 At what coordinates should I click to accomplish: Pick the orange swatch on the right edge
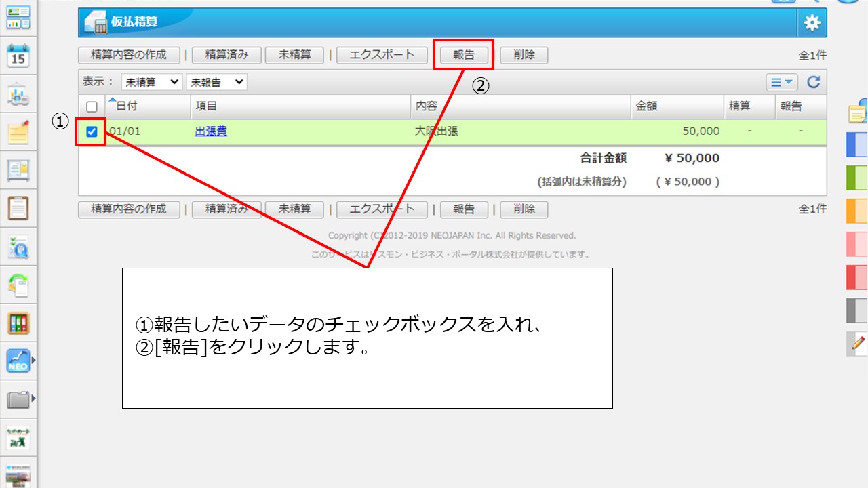click(857, 211)
